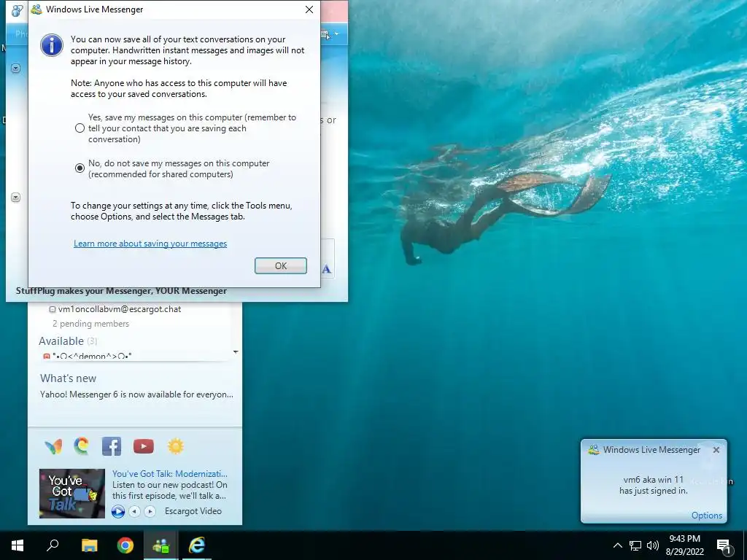Click the blue information icon in dialog
The height and width of the screenshot is (560, 747).
(52, 45)
